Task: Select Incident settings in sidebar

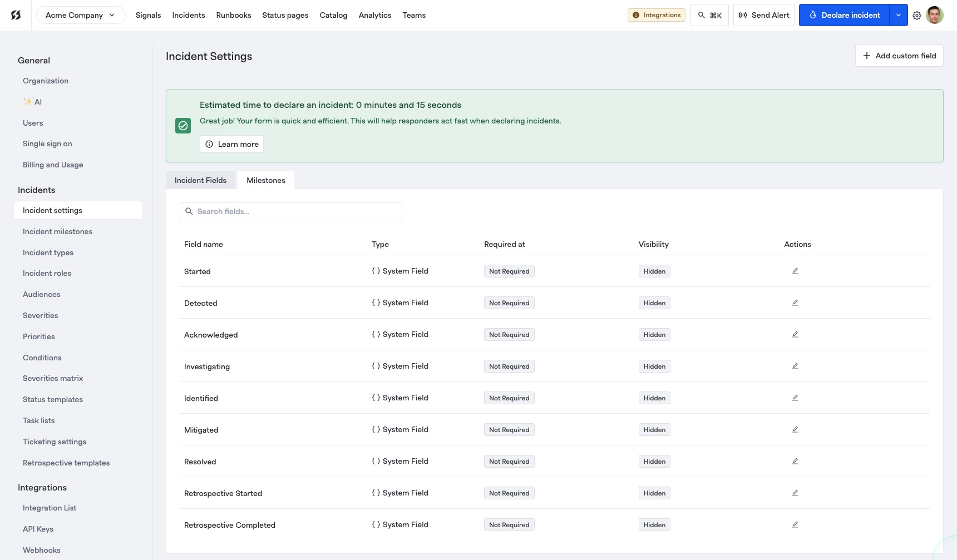Action: pos(78,210)
